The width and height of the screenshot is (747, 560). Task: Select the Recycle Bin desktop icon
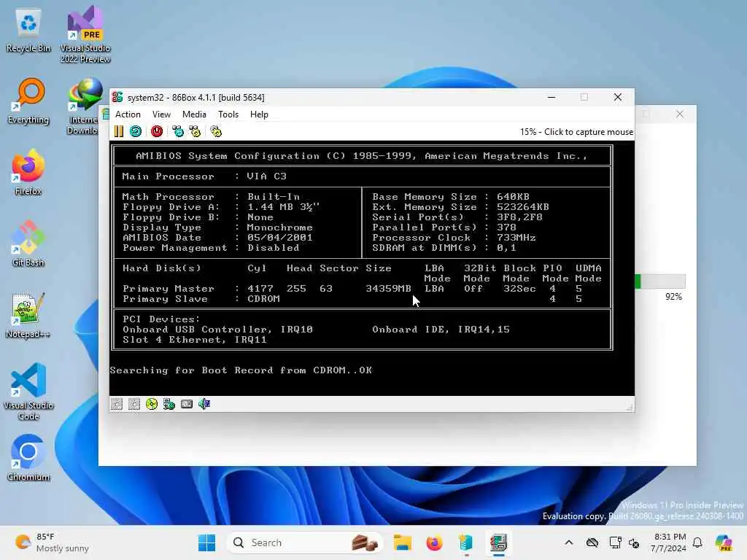(x=28, y=31)
